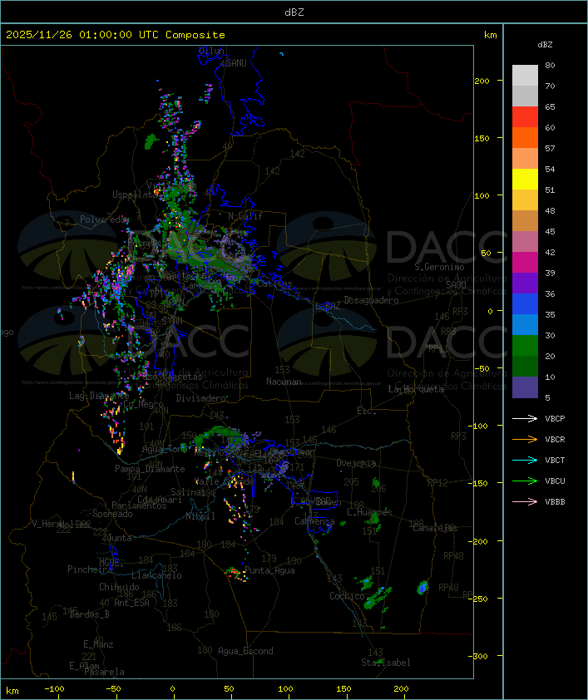Click the 80 value on the dBZ scale
The height and width of the screenshot is (700, 588).
pyautogui.click(x=550, y=65)
